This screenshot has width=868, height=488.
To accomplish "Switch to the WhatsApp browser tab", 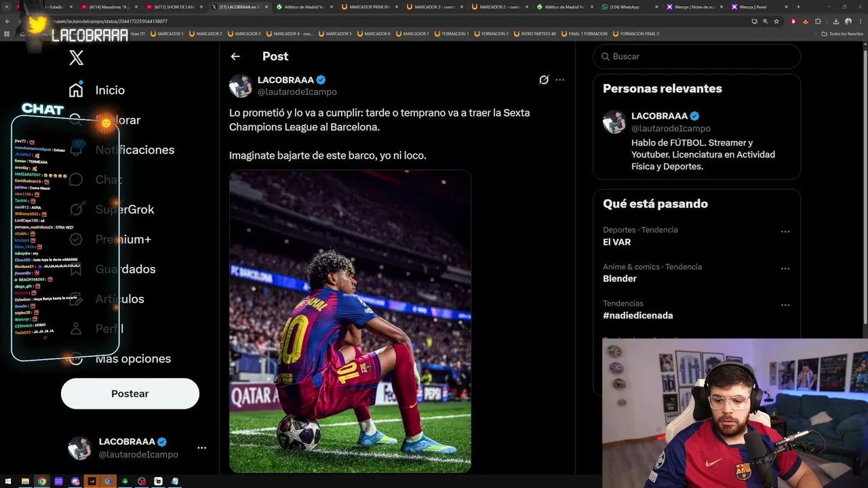I will [x=624, y=7].
